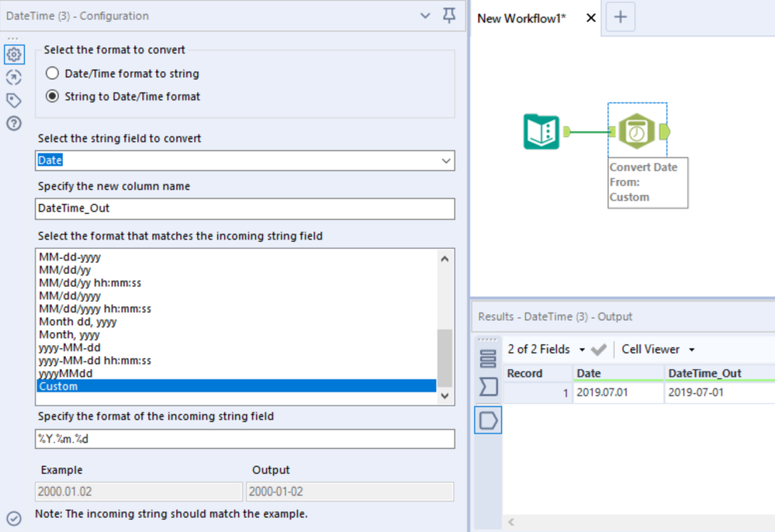
Task: Choose MM/dd/yyyy format
Action: (237, 296)
